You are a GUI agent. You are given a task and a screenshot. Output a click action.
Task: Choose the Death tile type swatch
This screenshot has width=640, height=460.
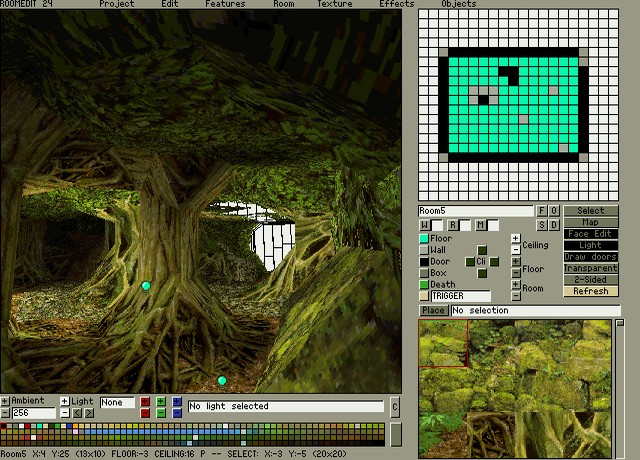pos(424,285)
